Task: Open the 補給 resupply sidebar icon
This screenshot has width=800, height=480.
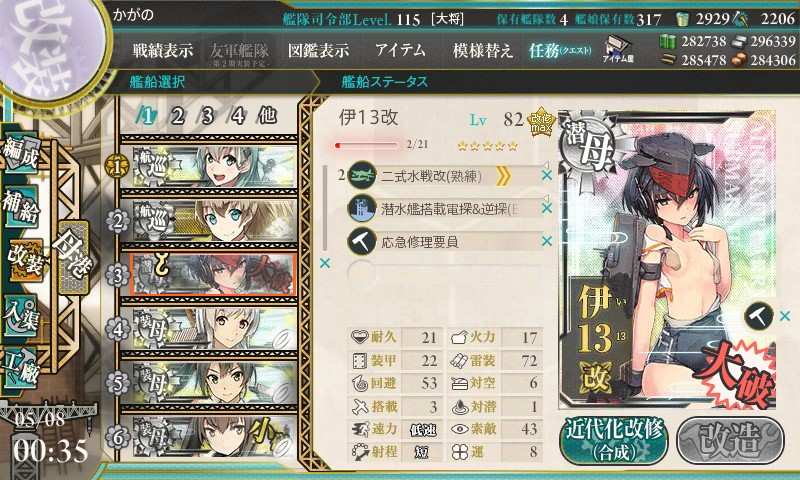Action: click(x=21, y=207)
